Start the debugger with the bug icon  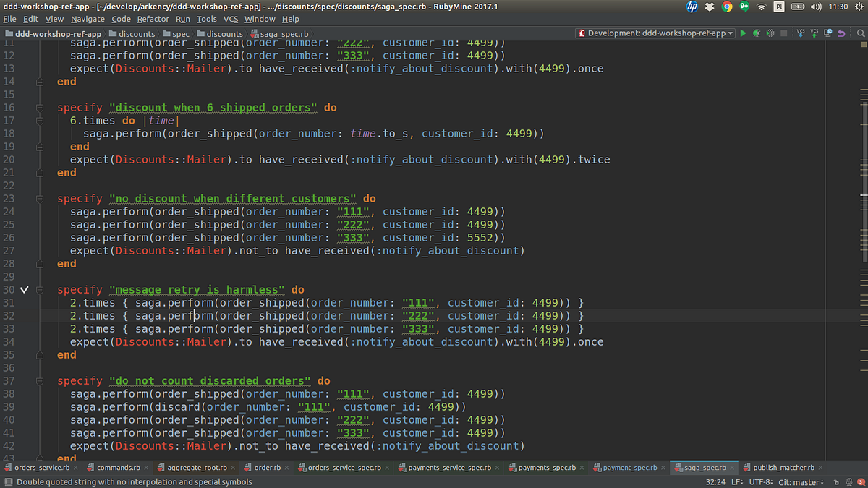756,33
